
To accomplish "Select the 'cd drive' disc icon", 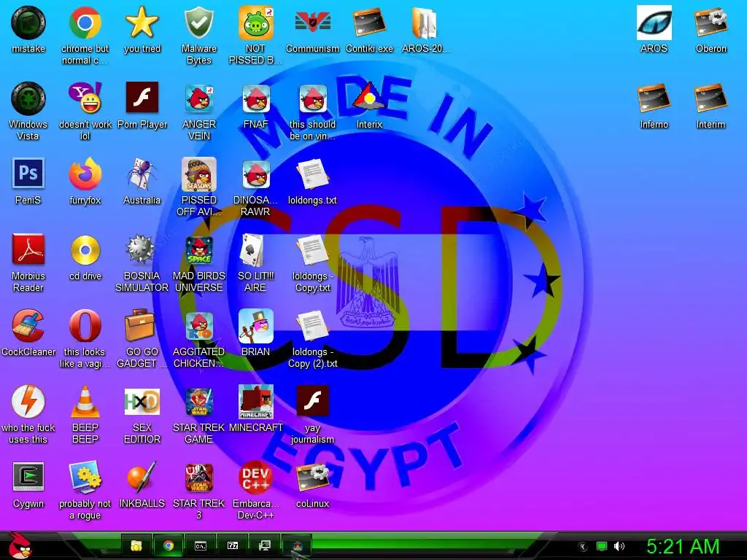I will (x=85, y=249).
